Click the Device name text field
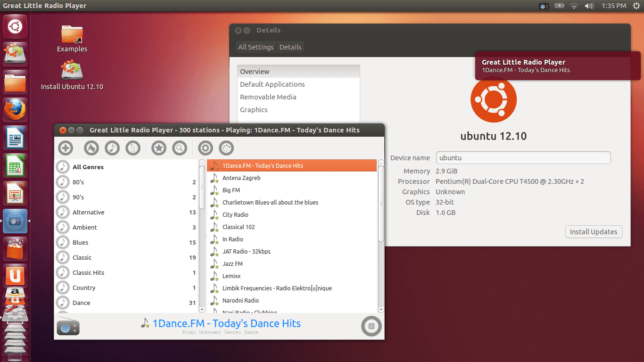The image size is (644, 362). tap(523, 158)
